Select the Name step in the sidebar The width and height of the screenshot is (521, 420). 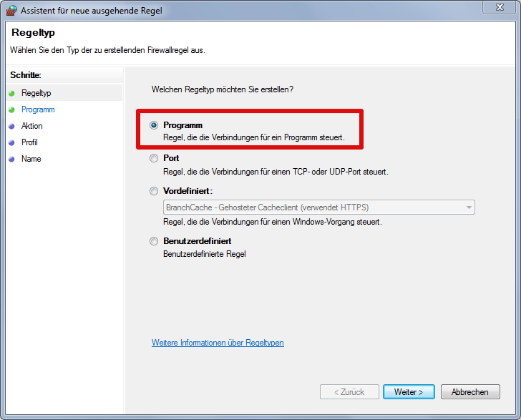[x=31, y=159]
